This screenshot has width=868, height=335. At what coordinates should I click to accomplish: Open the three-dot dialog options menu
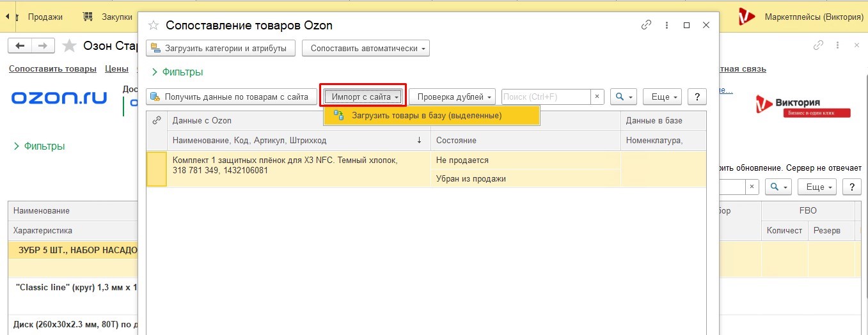667,26
